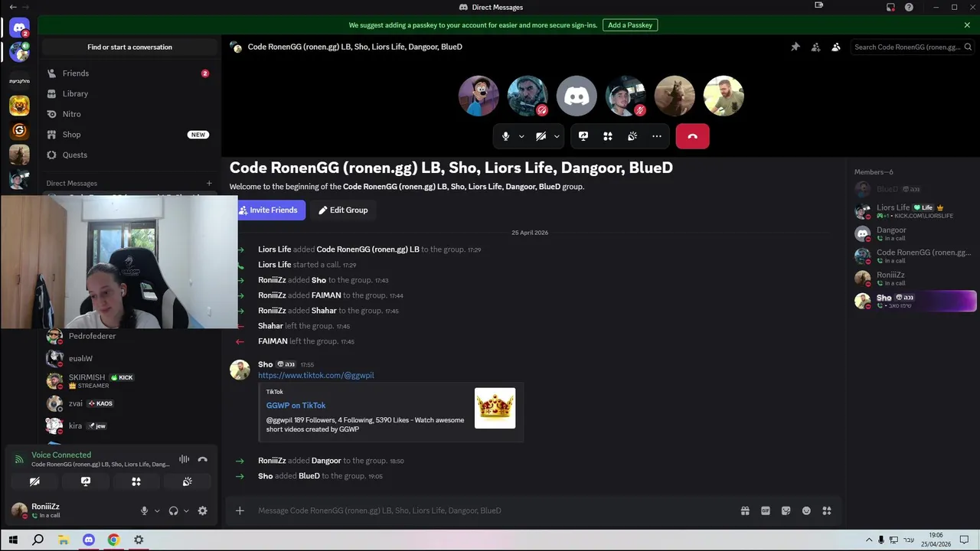Send a gift via gift icon

tap(745, 510)
